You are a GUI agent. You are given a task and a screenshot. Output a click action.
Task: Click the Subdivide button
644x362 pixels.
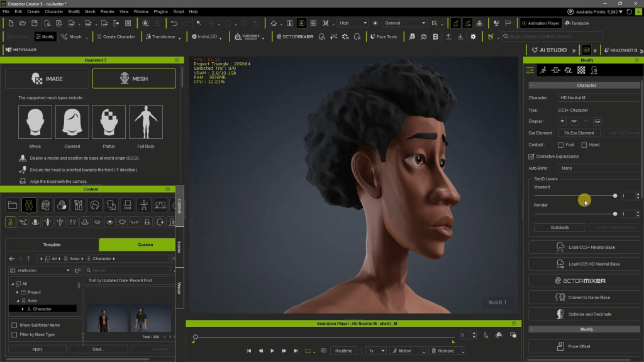tap(559, 228)
